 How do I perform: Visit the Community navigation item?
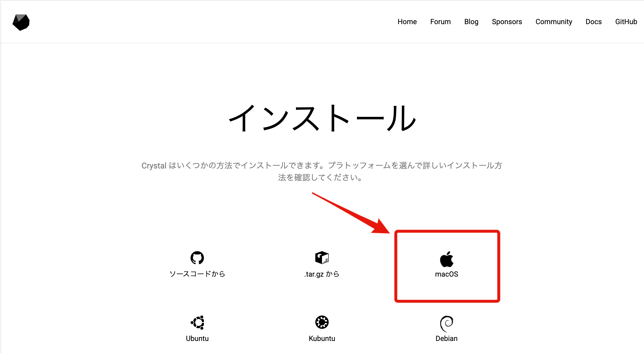pyautogui.click(x=554, y=22)
